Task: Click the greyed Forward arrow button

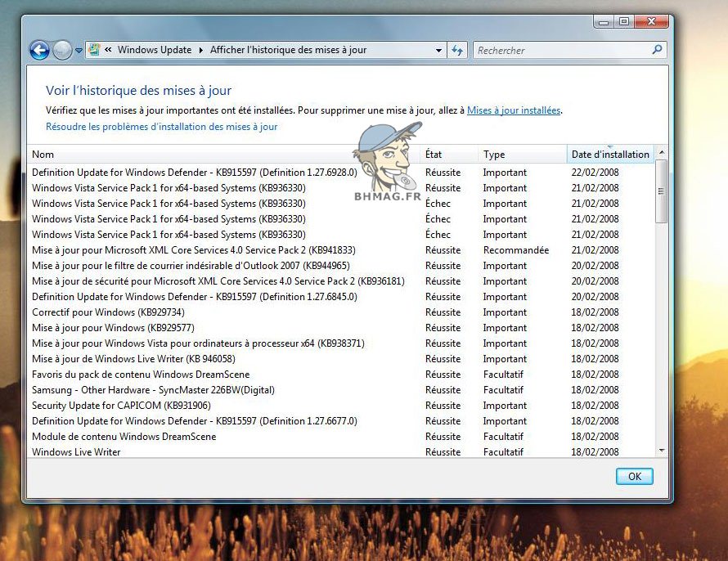Action: click(x=62, y=50)
